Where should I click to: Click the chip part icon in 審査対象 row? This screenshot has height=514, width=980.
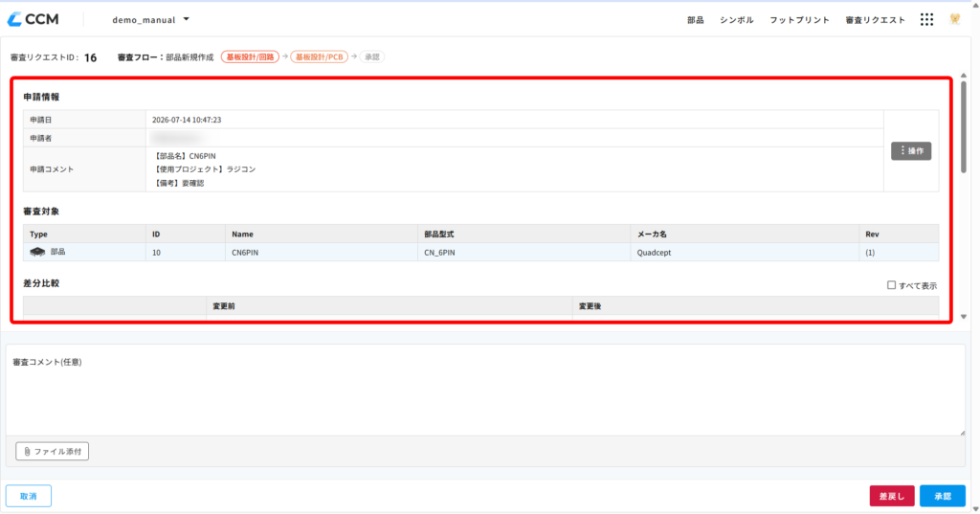(37, 252)
